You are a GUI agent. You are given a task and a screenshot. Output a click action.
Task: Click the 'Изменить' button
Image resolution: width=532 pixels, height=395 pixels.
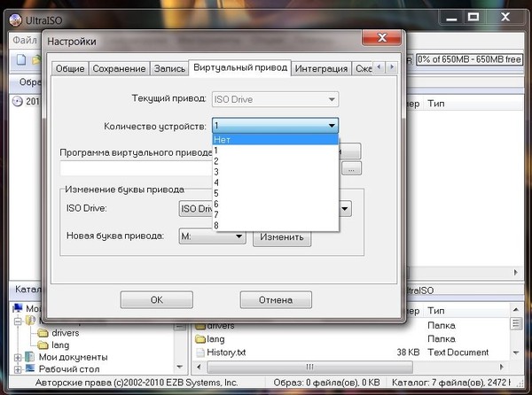click(282, 236)
